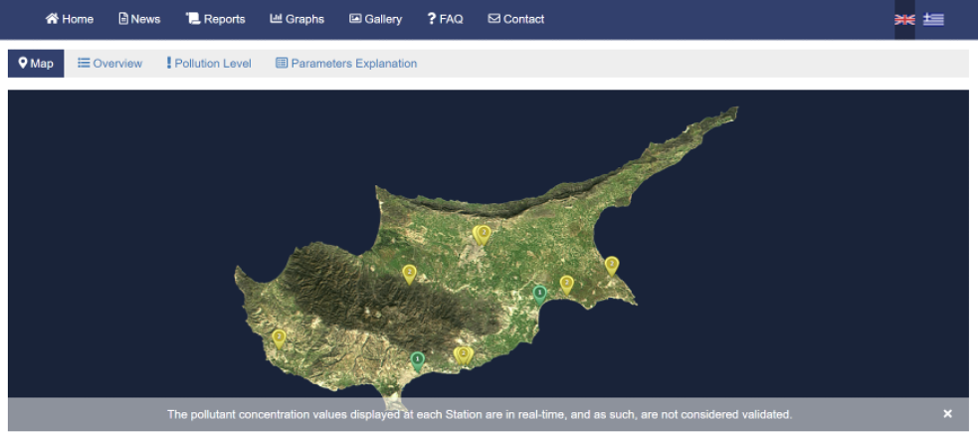Click yellow marker beside the mountain range

click(409, 273)
